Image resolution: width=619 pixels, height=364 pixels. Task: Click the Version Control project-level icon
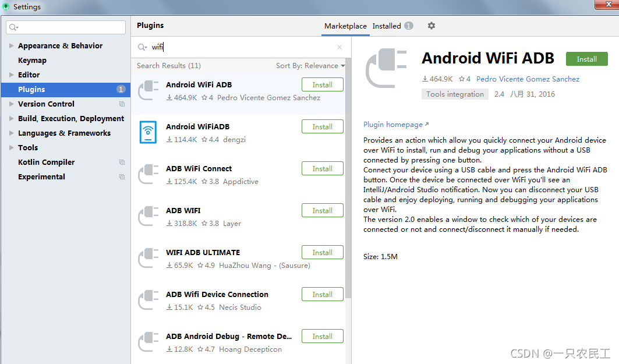point(122,104)
